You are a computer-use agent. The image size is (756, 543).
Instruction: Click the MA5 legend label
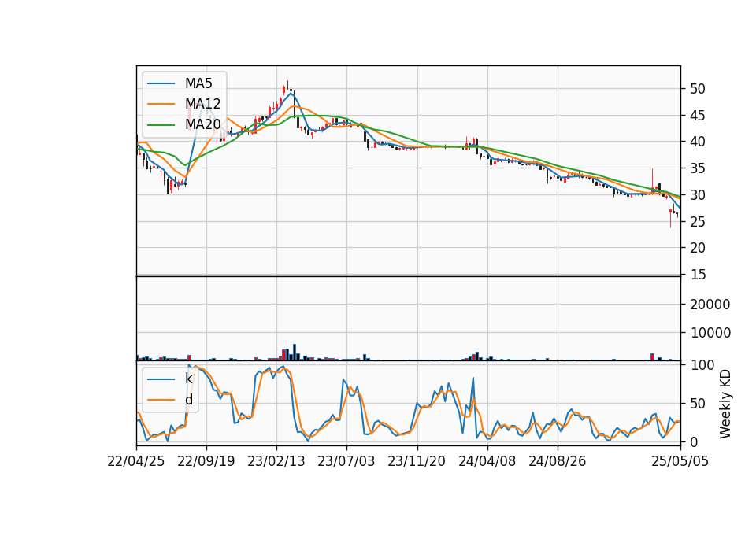pyautogui.click(x=198, y=83)
